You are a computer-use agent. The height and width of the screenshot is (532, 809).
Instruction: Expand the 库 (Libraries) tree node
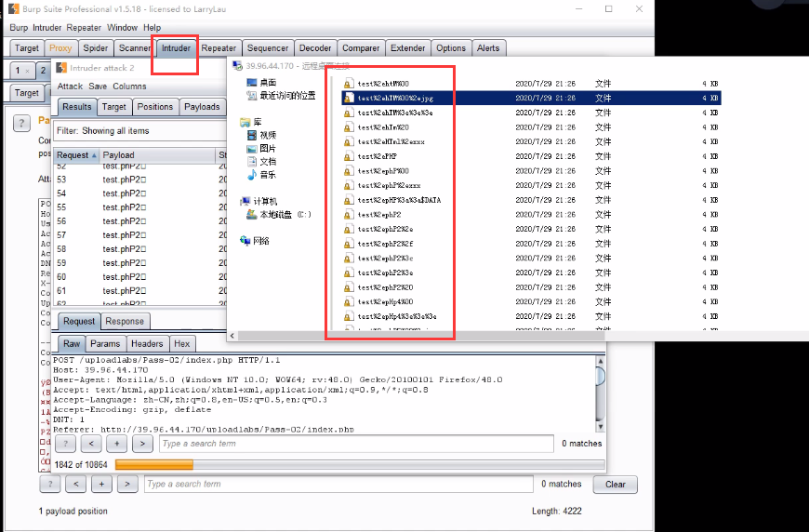point(245,122)
